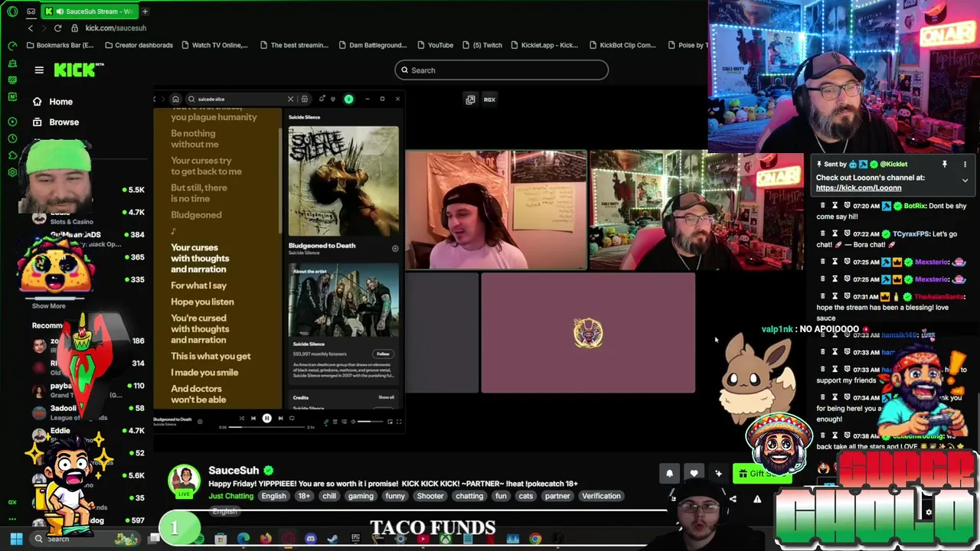Expand Show More in followed channels
980x551 pixels.
click(x=48, y=306)
